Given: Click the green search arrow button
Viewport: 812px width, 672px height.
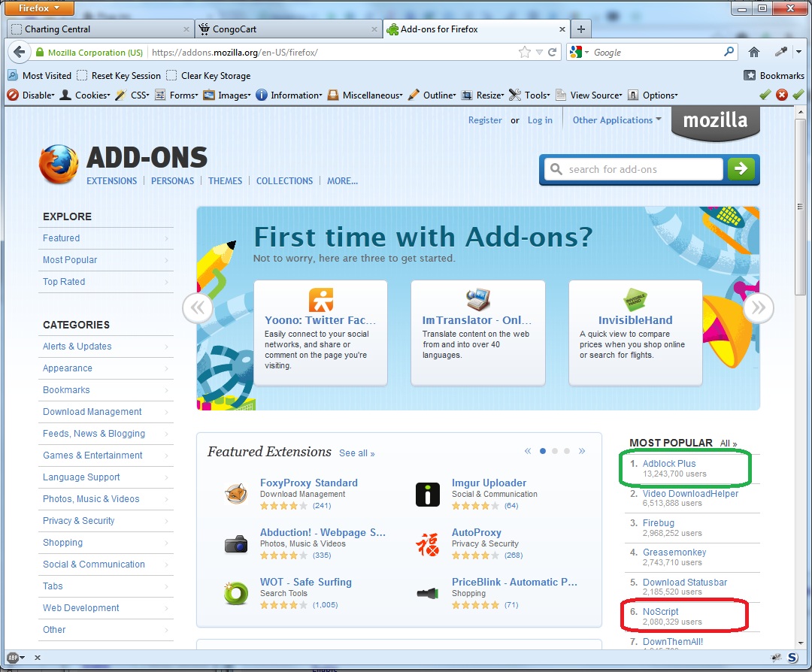Looking at the screenshot, I should (x=741, y=169).
